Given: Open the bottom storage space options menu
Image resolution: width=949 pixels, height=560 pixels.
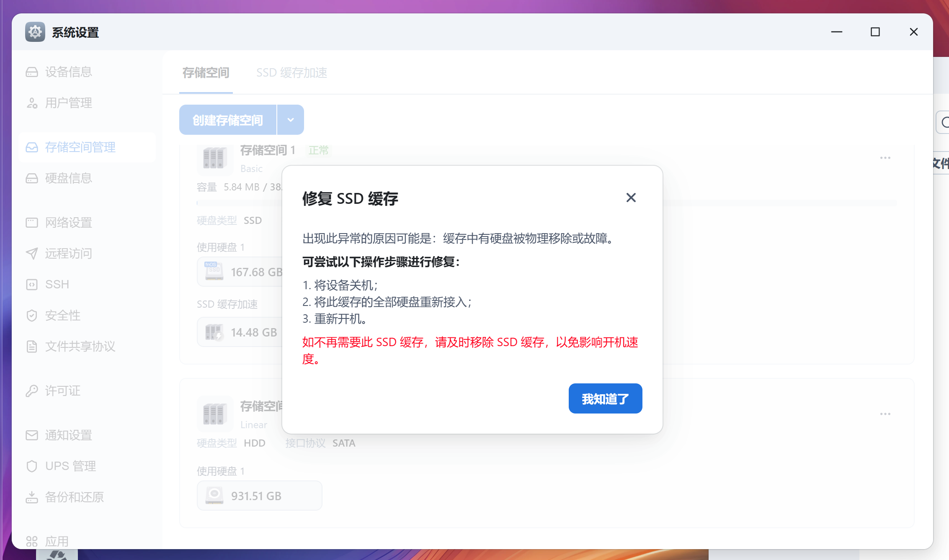Looking at the screenshot, I should [x=885, y=414].
